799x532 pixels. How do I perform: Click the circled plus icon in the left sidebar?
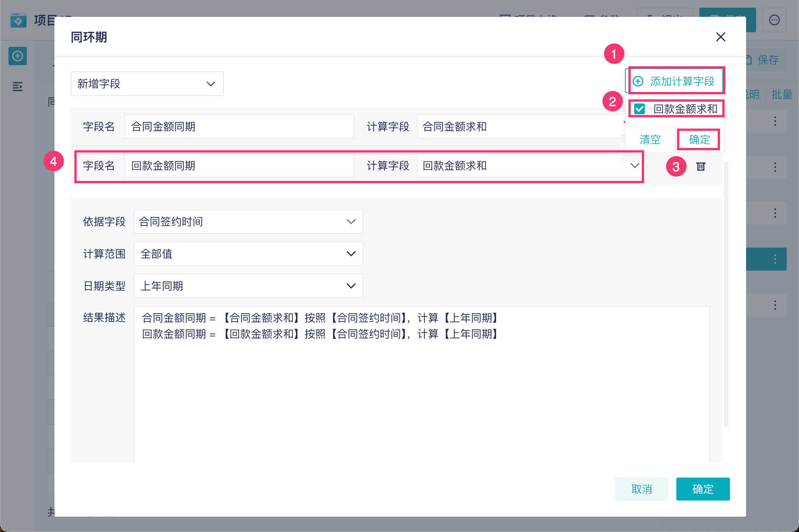18,56
